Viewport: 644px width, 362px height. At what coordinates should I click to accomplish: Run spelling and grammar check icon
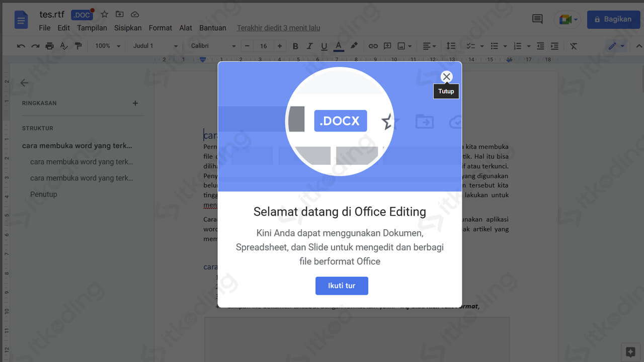[64, 46]
